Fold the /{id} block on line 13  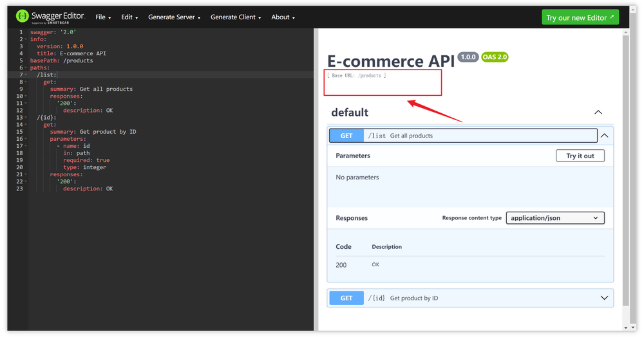(26, 118)
